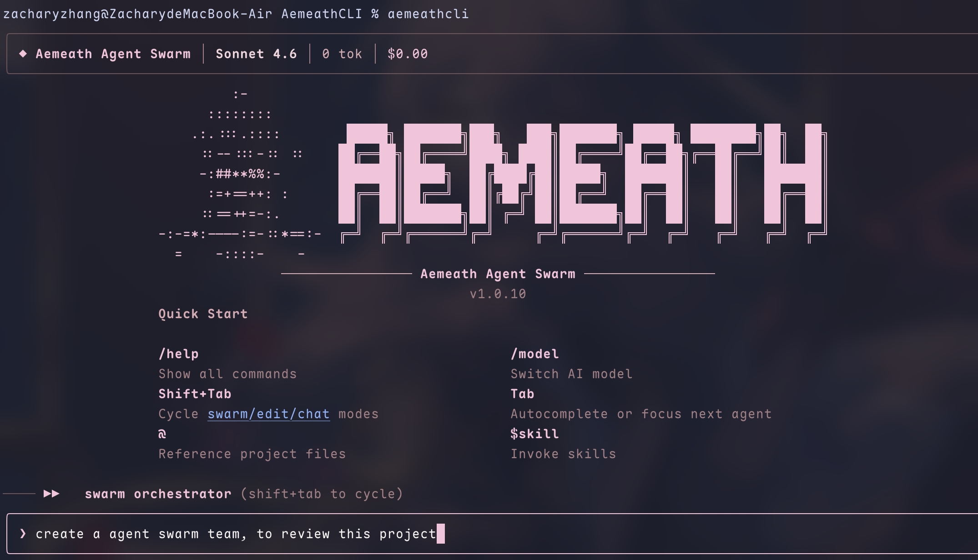Open the model switcher via /model
Image resolution: width=978 pixels, height=560 pixels.
coord(534,354)
